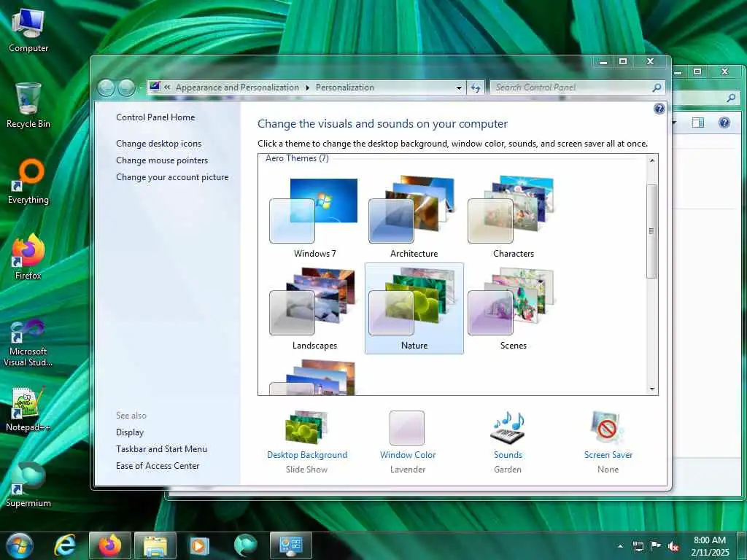Click the Personalization breadcrumb segment

[x=344, y=87]
